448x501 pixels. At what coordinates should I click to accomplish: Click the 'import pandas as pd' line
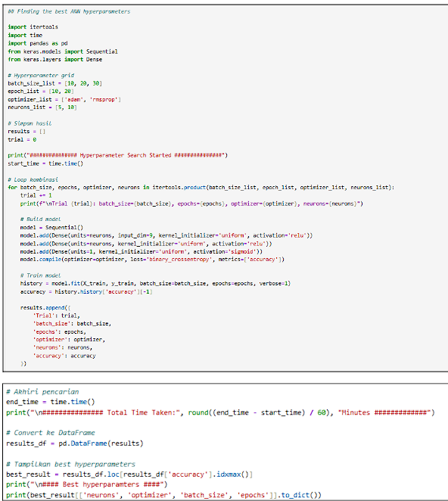[38, 43]
